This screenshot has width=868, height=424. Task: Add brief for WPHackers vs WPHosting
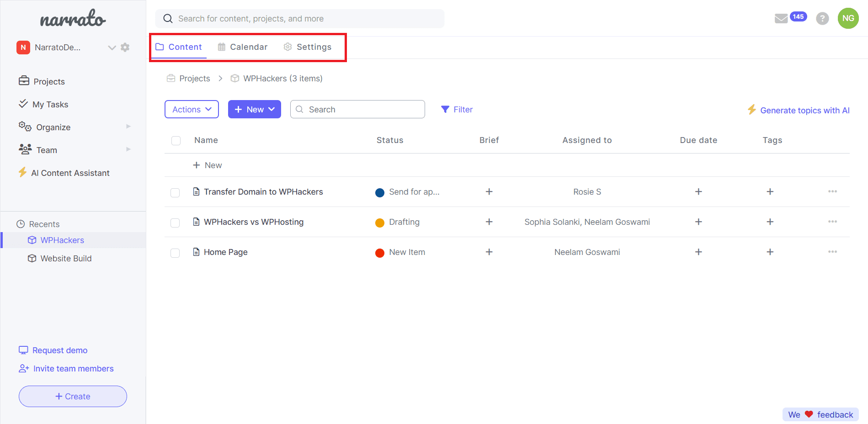point(489,222)
